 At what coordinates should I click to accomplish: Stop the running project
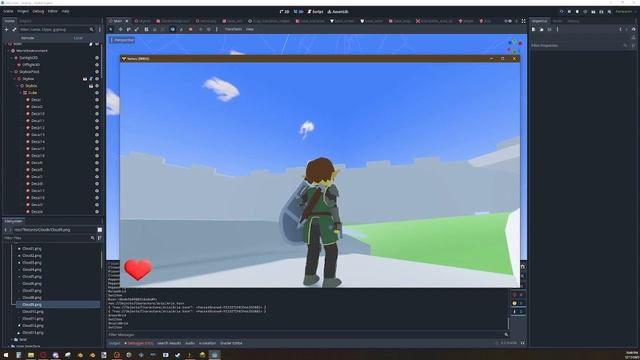coord(577,12)
